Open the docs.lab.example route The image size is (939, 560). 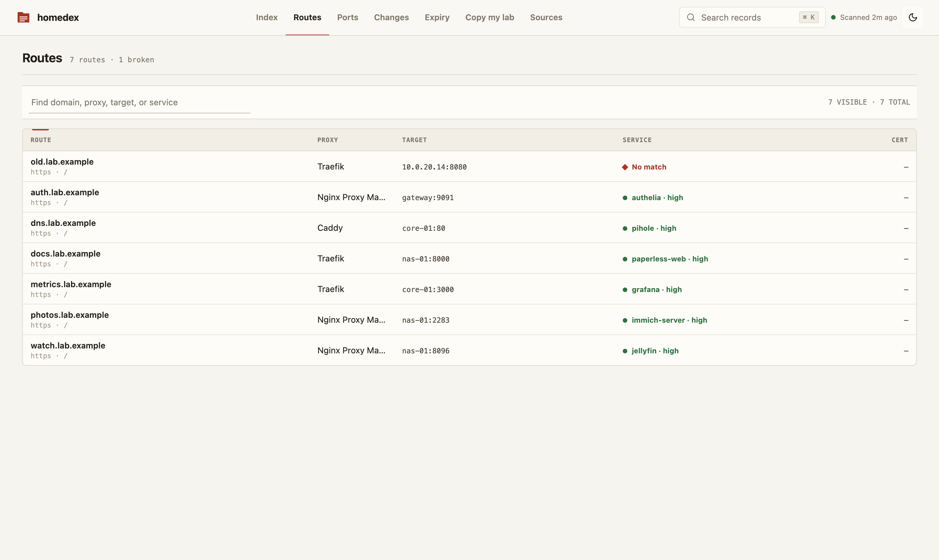point(65,254)
